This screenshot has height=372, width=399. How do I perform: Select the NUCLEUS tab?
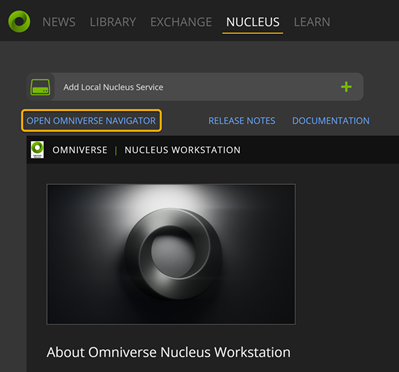point(253,22)
